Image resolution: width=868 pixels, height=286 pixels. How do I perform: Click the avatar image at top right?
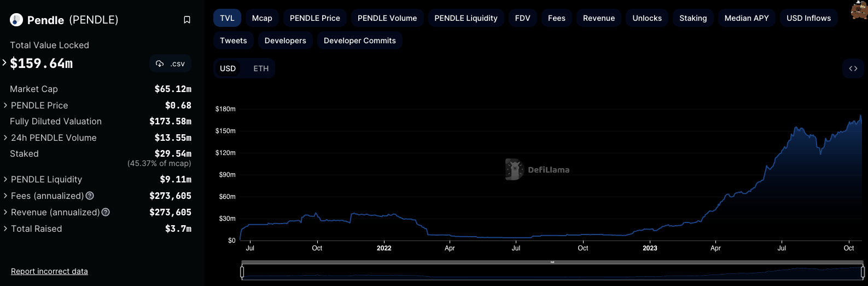click(x=859, y=9)
